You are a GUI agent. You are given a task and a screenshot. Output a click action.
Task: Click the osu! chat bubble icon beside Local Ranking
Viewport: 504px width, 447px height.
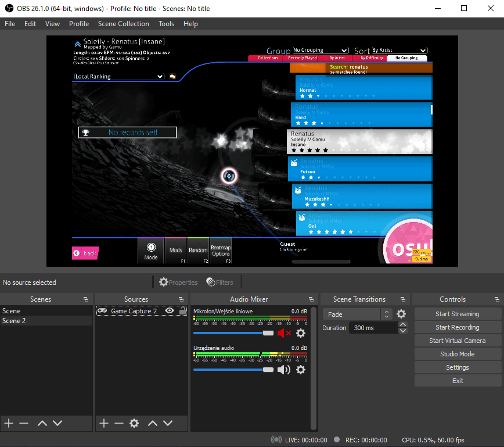(x=172, y=77)
